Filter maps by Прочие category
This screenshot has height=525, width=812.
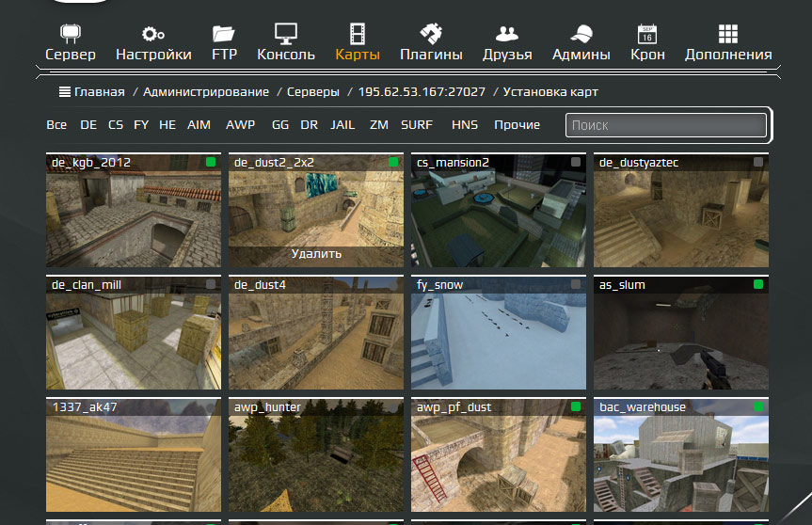pos(517,125)
